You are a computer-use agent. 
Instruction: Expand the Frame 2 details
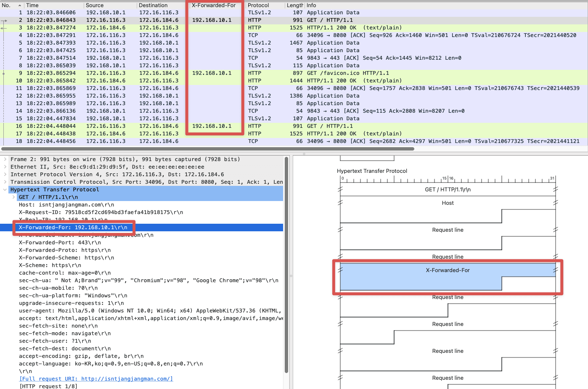(x=4, y=159)
